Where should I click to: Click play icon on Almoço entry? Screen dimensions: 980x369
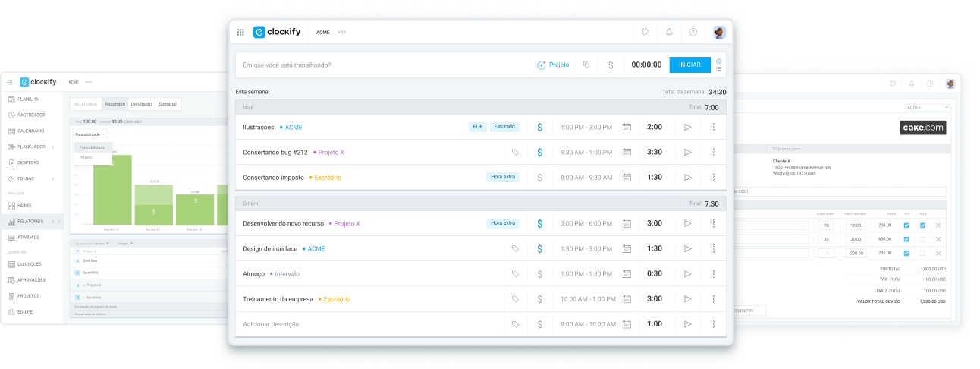(x=687, y=274)
